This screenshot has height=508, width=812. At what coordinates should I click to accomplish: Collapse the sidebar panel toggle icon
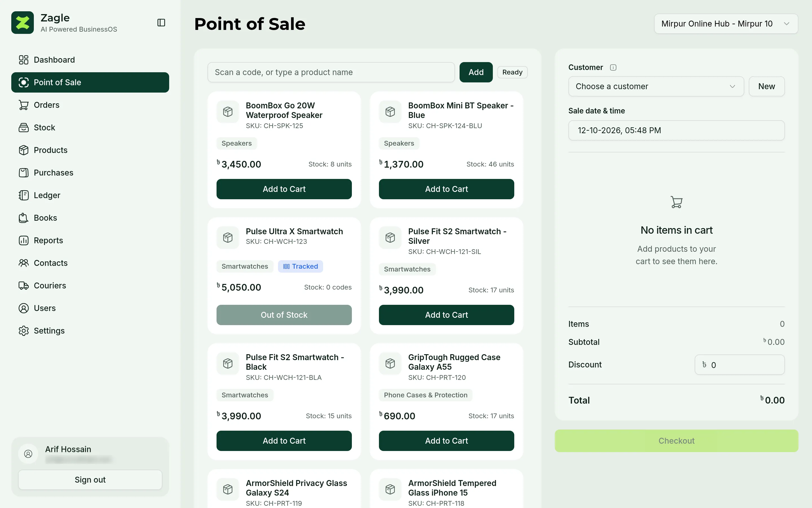point(161,23)
